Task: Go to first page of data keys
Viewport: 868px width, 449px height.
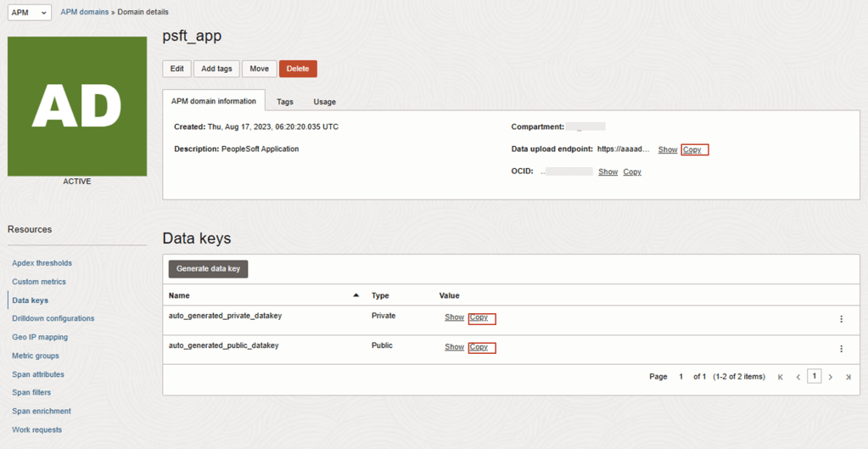Action: coord(781,377)
